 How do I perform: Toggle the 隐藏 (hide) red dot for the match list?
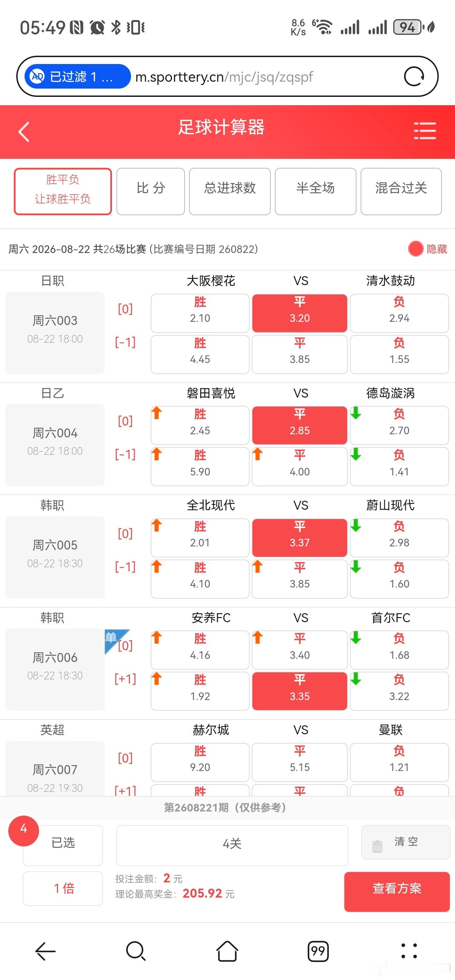[x=416, y=249]
